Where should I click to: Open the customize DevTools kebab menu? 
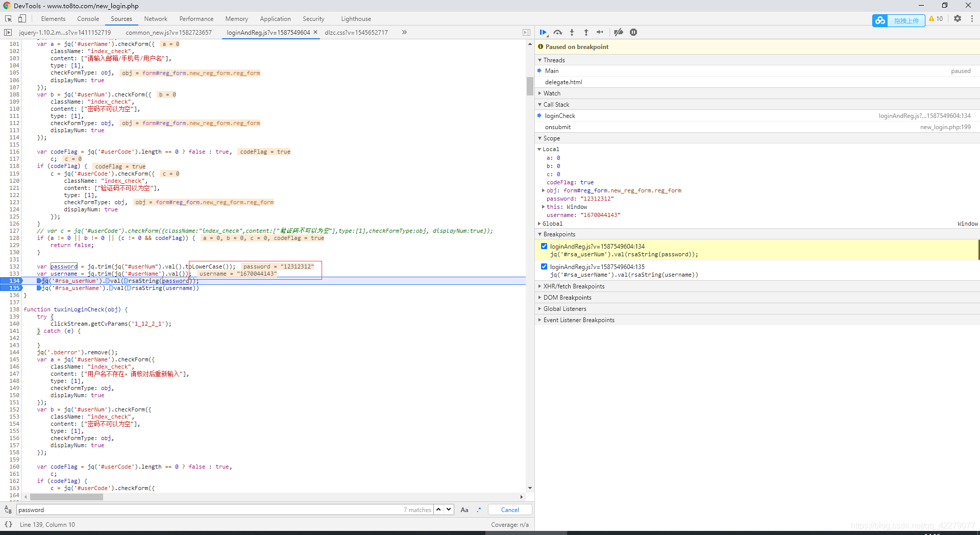pyautogui.click(x=972, y=19)
